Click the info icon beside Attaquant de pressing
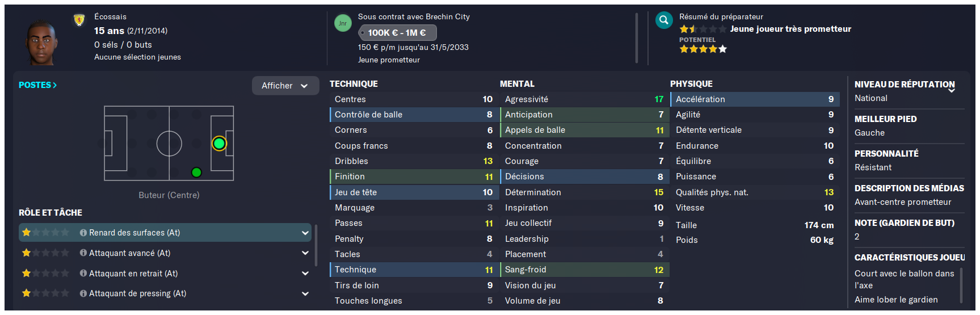This screenshot has width=980, height=315. point(83,293)
